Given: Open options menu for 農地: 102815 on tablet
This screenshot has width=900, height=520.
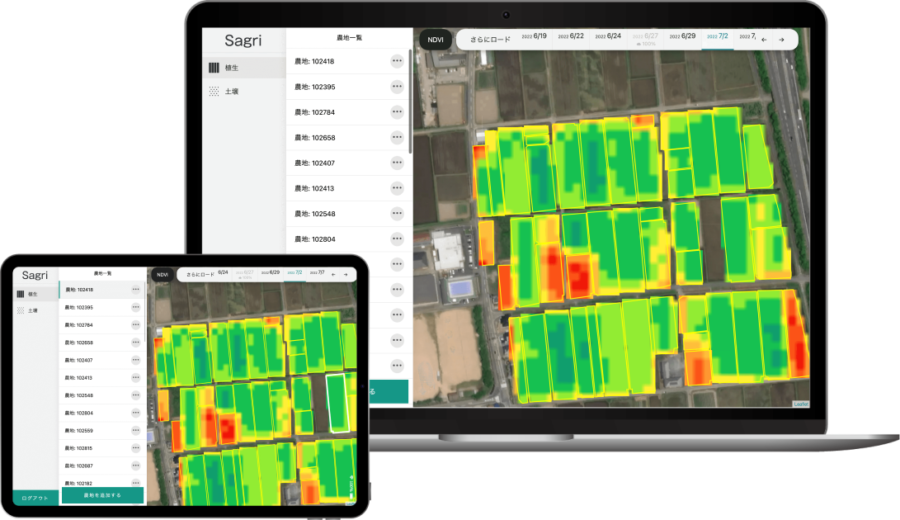Looking at the screenshot, I should click(x=136, y=448).
